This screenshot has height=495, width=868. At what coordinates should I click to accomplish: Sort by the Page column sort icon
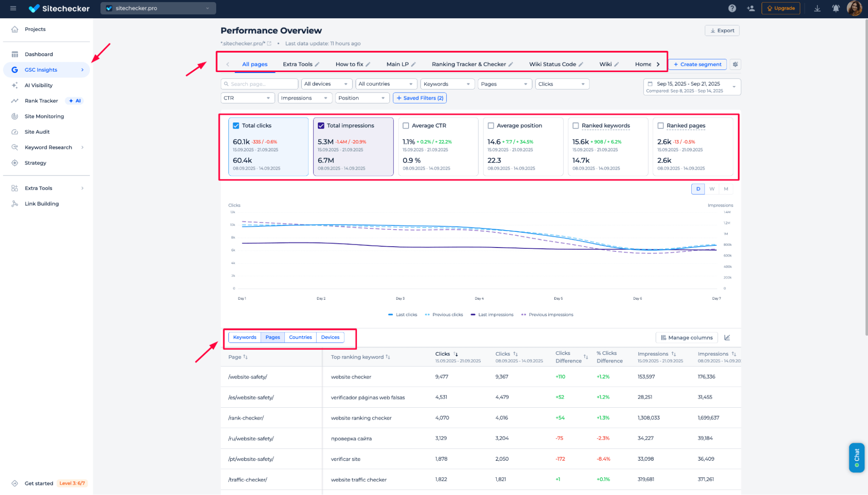[x=245, y=357]
